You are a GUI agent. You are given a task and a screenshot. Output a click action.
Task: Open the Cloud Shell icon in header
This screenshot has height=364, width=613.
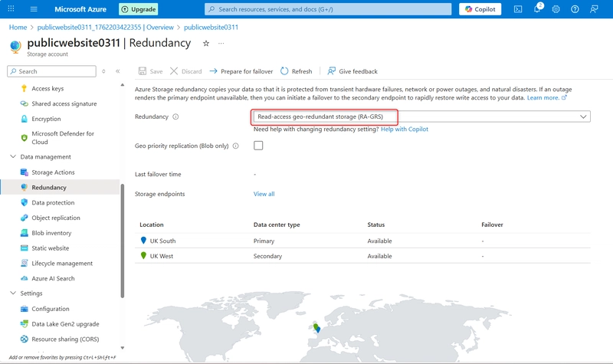pos(518,9)
